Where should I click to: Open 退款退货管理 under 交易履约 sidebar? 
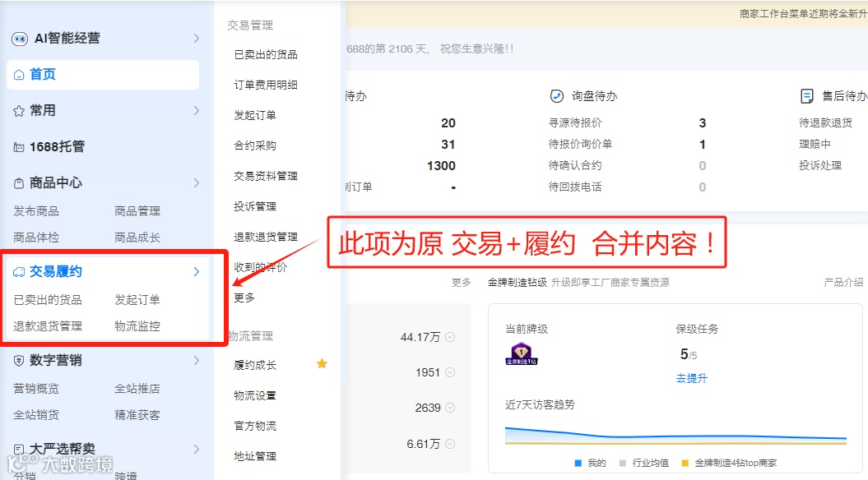[48, 326]
